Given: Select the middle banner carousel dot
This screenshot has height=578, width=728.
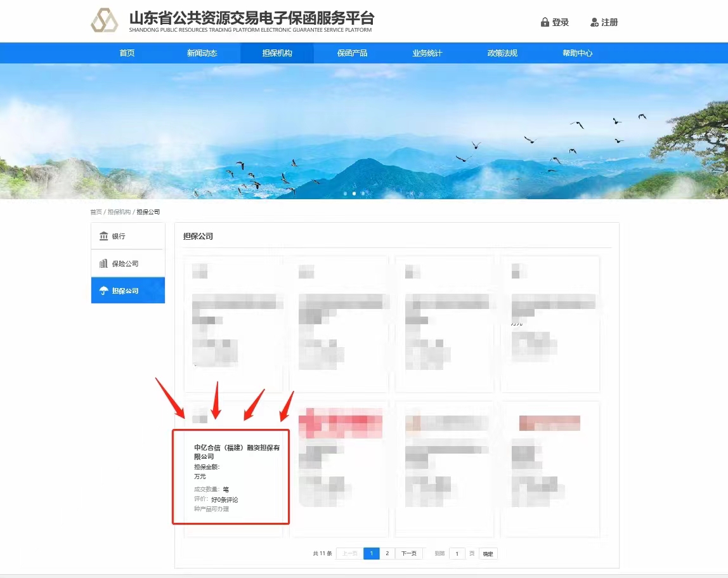Looking at the screenshot, I should [x=354, y=193].
